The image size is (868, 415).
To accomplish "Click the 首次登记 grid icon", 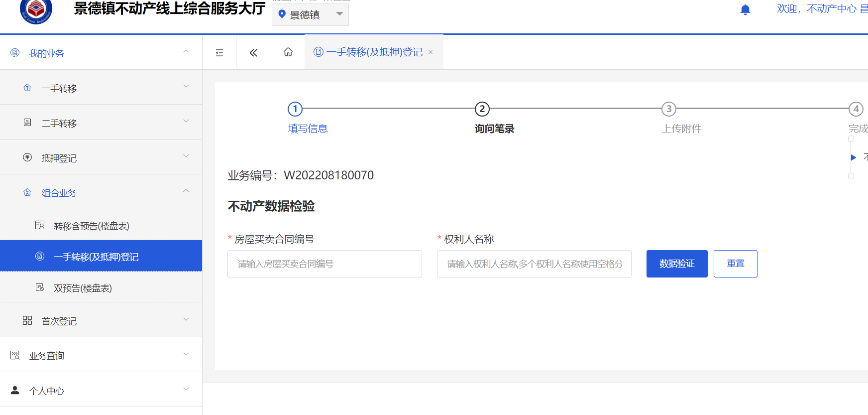I will coord(27,320).
